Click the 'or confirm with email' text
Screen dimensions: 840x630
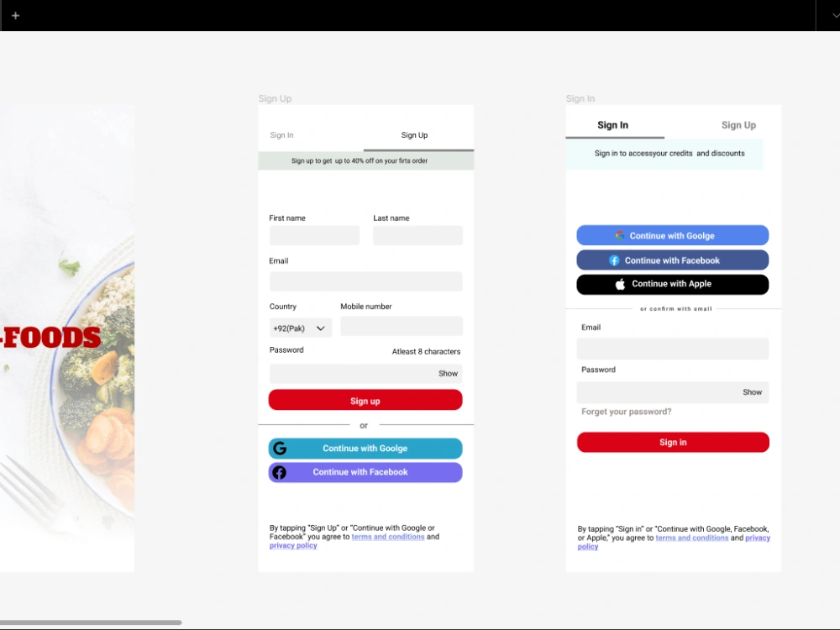point(676,308)
